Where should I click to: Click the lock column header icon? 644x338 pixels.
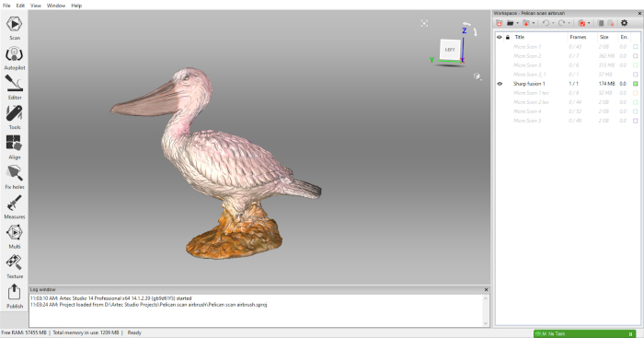[x=508, y=37]
